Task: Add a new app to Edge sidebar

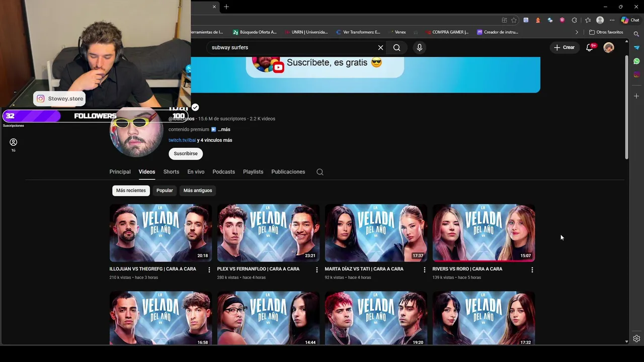Action: click(636, 96)
